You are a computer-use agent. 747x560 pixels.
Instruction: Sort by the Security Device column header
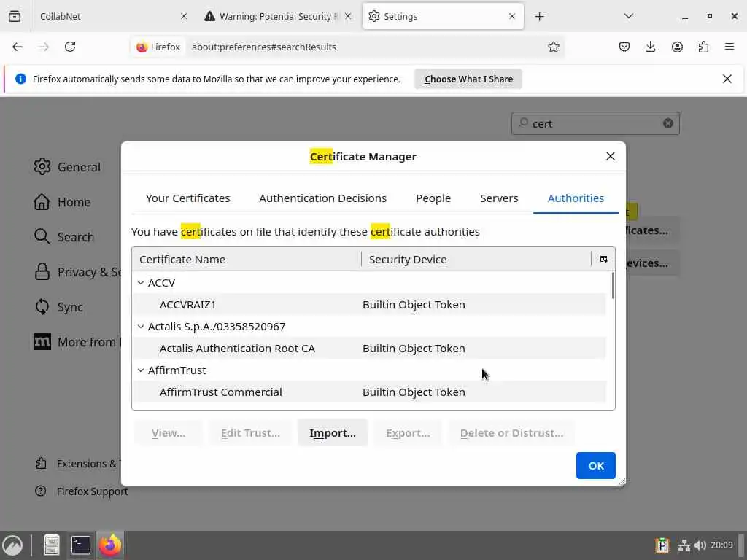pos(476,259)
